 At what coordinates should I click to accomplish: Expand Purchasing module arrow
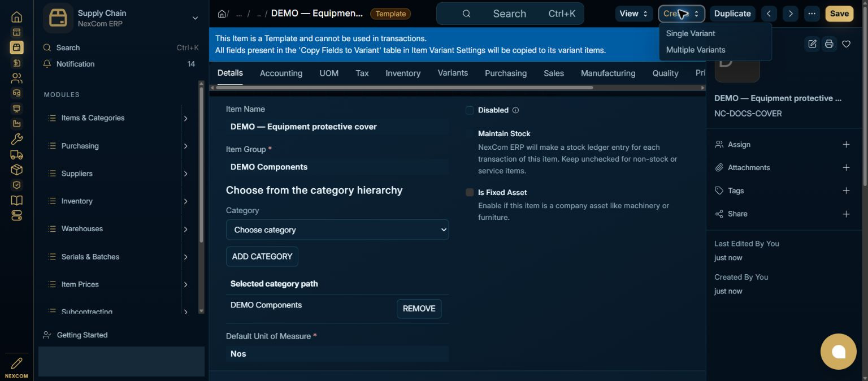[185, 146]
